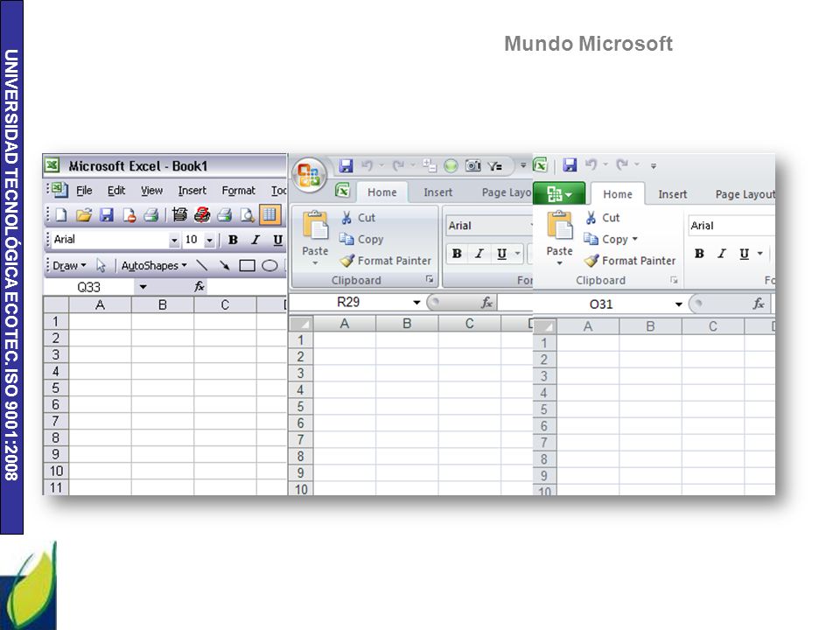The height and width of the screenshot is (630, 840).
Task: Click insert function fx icon in Excel 2007
Action: [x=486, y=302]
